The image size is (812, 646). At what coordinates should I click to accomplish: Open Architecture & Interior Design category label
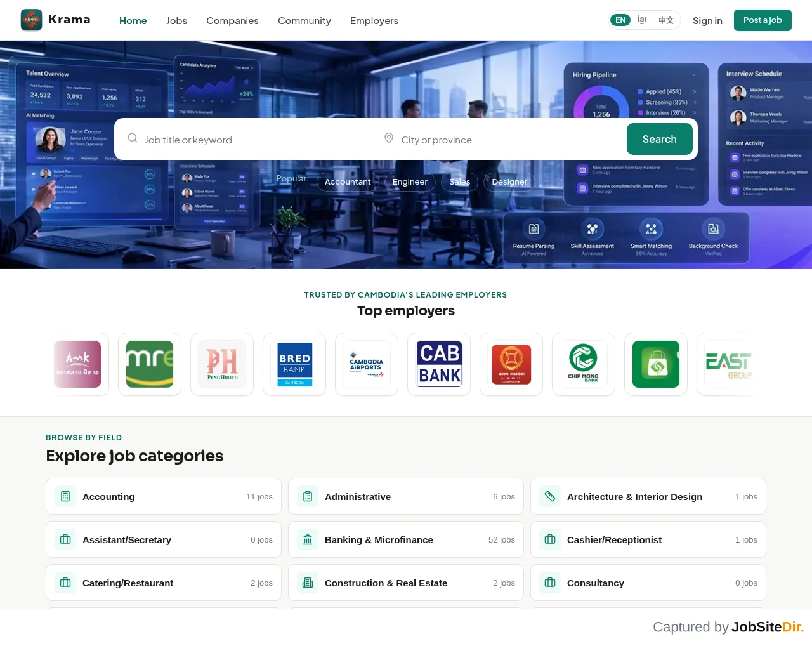[634, 496]
